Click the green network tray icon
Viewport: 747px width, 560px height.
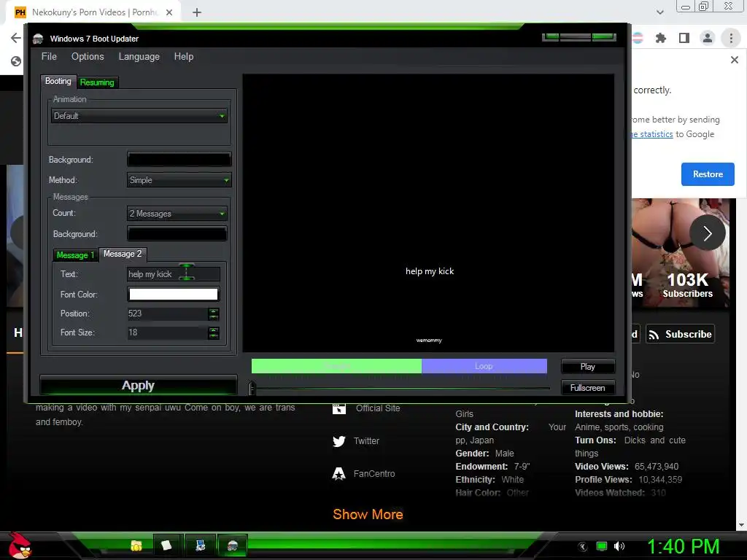point(602,546)
